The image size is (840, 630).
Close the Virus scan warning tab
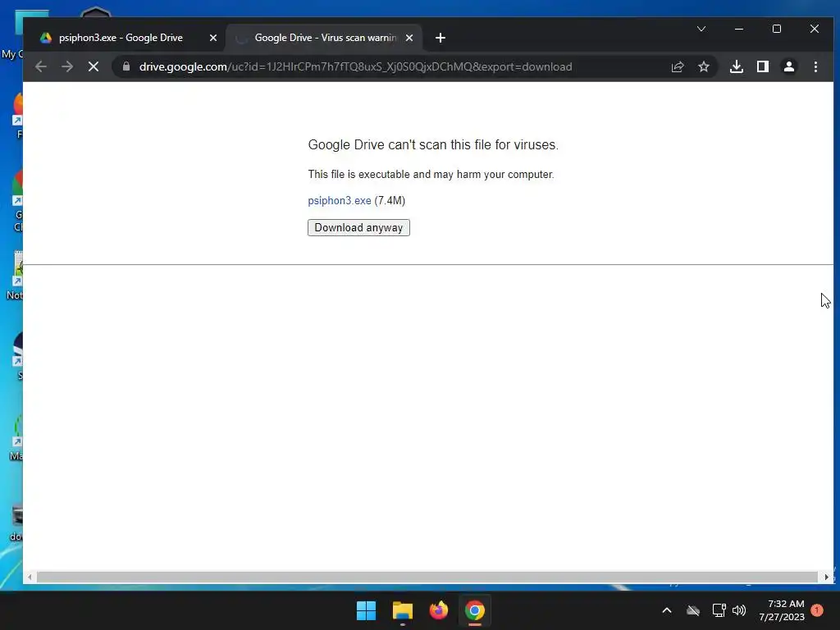[x=409, y=38]
